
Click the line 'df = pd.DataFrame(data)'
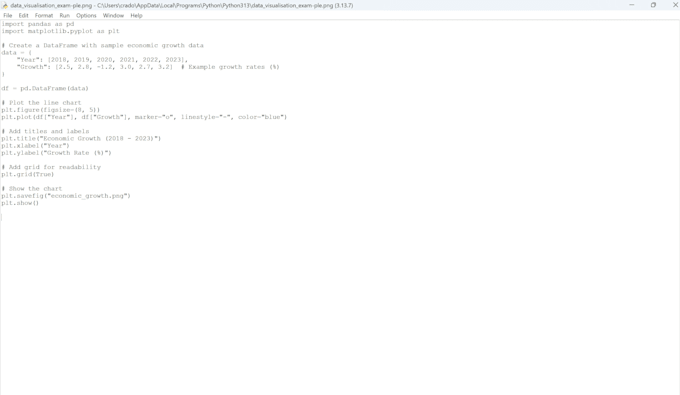(x=45, y=88)
